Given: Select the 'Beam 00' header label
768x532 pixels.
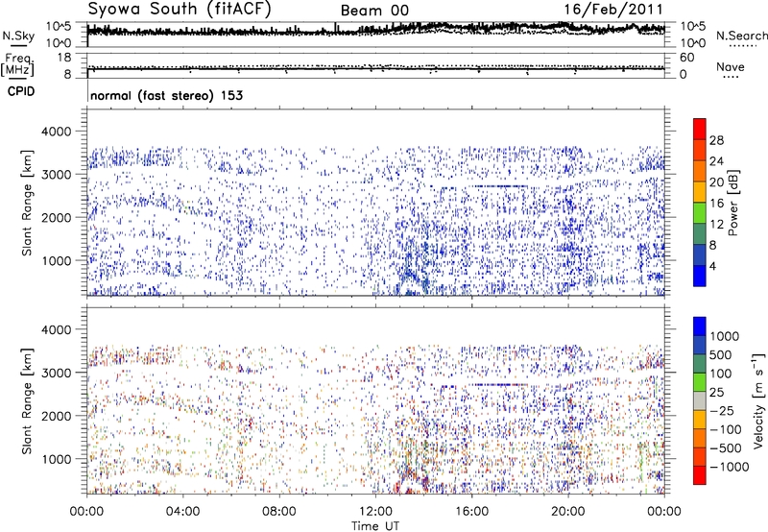Looking at the screenshot, I should tap(374, 11).
